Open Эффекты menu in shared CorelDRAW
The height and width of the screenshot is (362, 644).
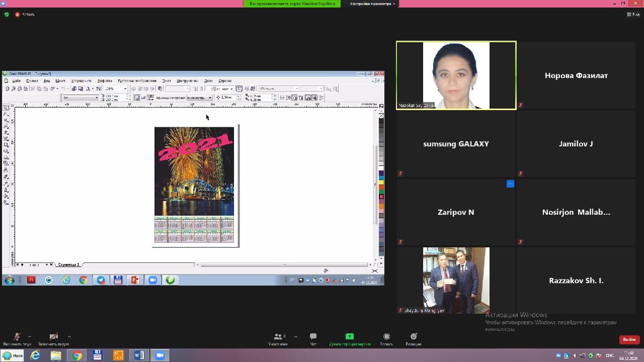[105, 80]
